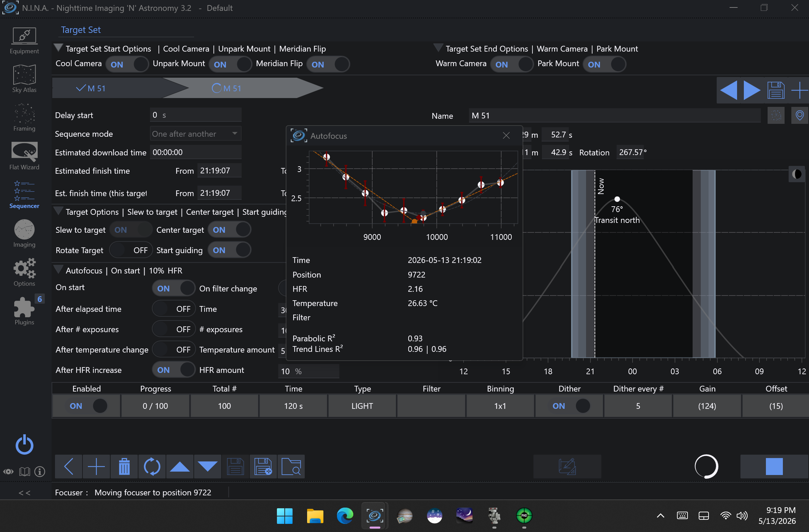Open the Options section
This screenshot has height=532, width=809.
coord(24,272)
